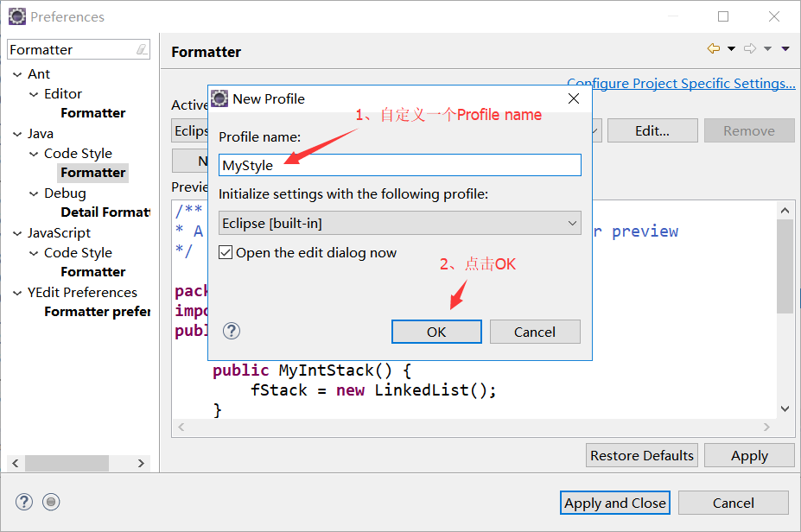Click the back navigation arrow icon
The height and width of the screenshot is (532, 801).
[x=714, y=48]
